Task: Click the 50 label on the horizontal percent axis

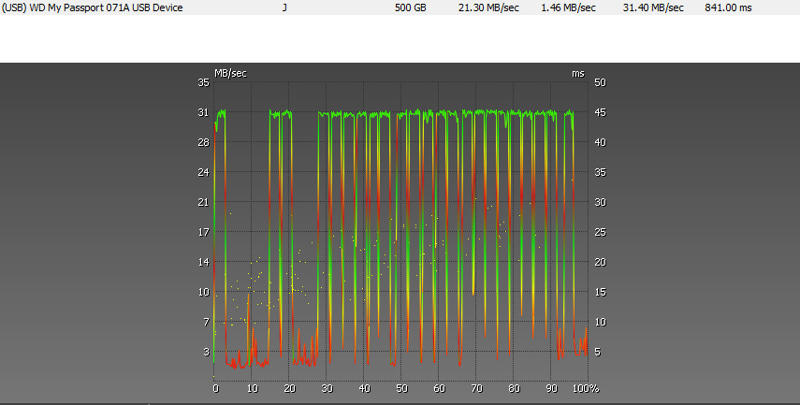Action: (402, 388)
